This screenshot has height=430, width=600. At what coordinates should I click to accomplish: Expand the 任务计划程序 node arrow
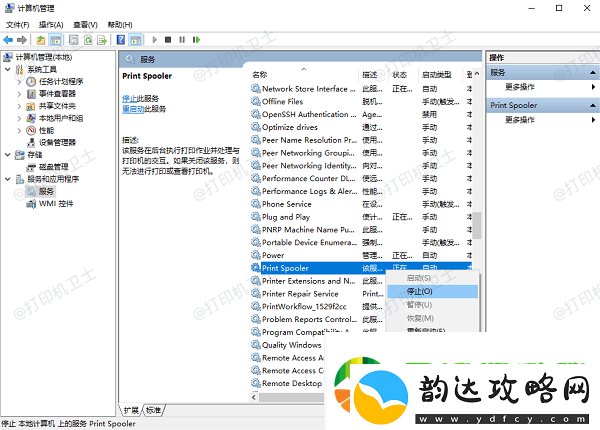click(x=19, y=81)
